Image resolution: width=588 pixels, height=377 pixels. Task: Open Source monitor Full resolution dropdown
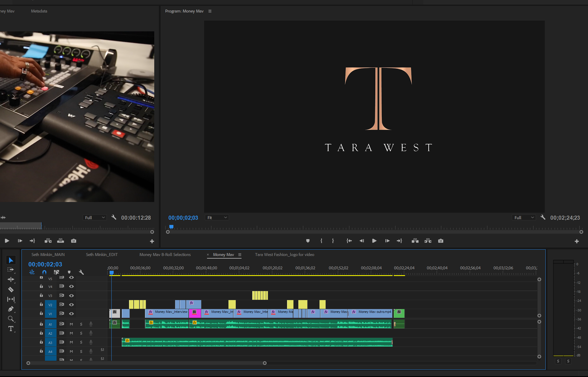[95, 217]
